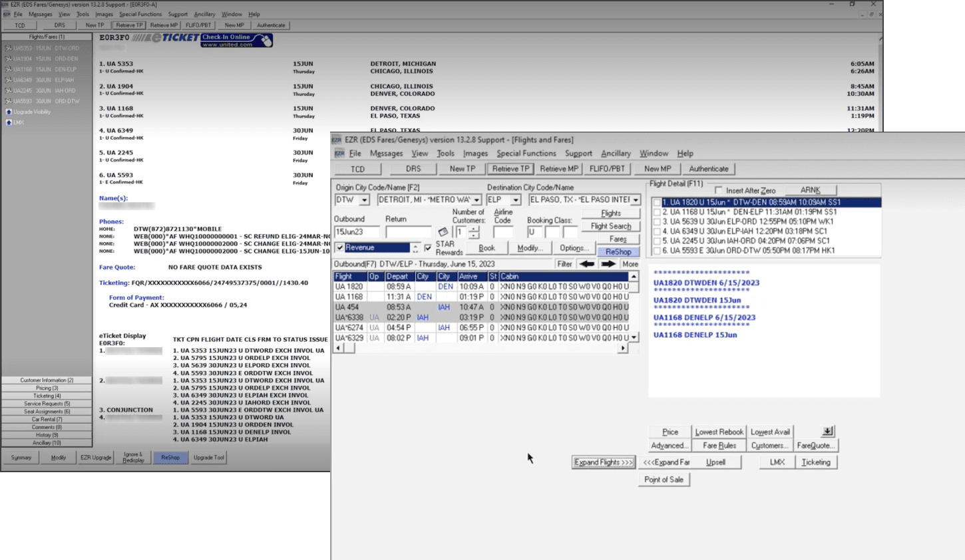Click the EZR icon left of File in front window
965x560 pixels.
pos(339,154)
